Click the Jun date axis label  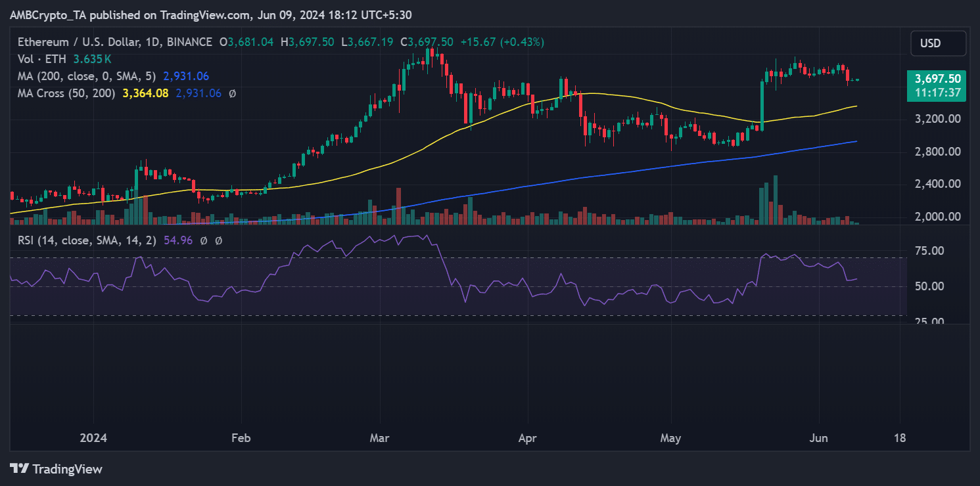[x=820, y=438]
